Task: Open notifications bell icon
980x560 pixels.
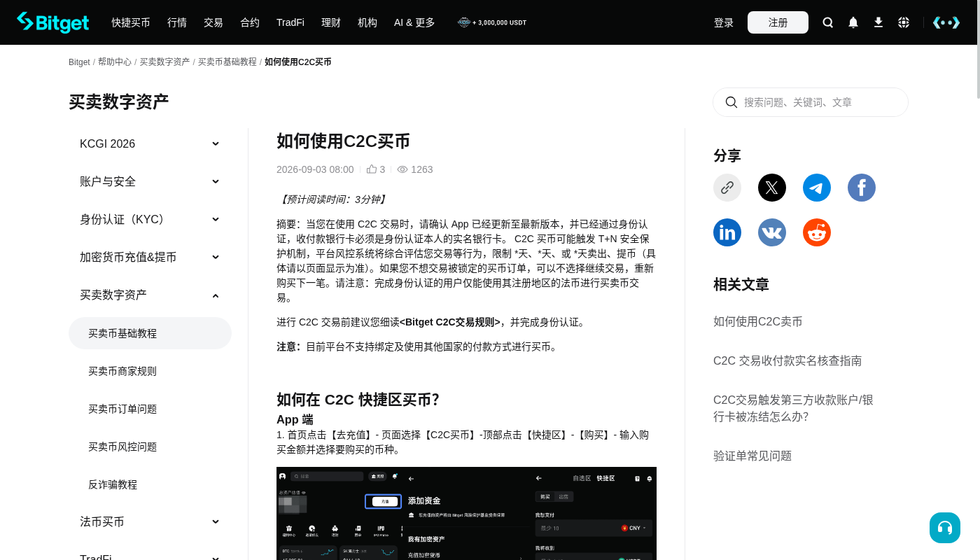Action: click(853, 22)
